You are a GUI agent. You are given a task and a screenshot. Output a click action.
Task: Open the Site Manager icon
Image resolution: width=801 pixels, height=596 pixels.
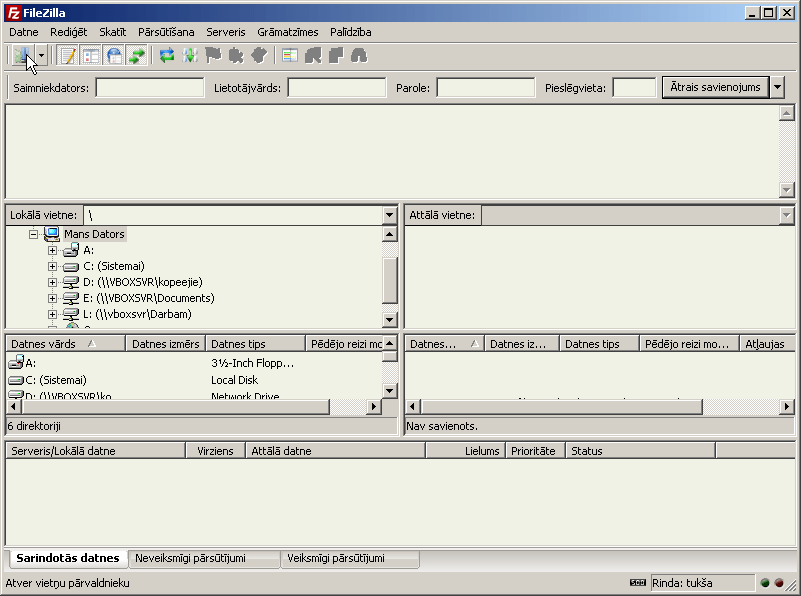click(22, 55)
